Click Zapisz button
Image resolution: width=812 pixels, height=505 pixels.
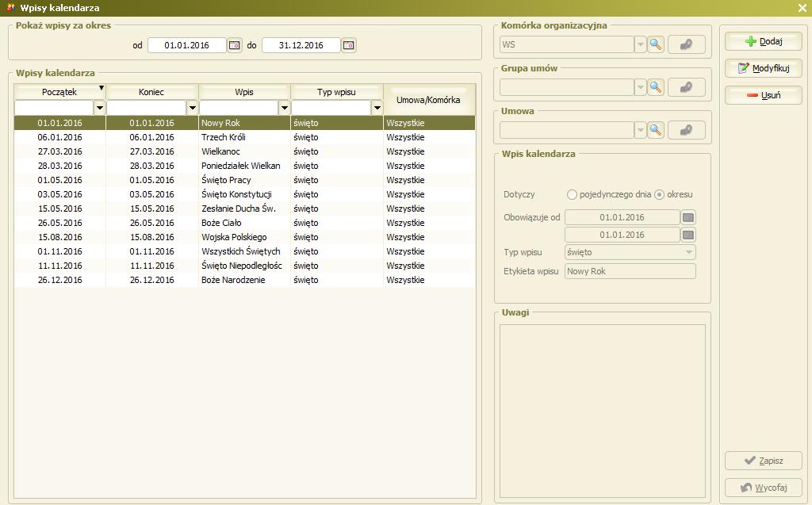pyautogui.click(x=764, y=461)
